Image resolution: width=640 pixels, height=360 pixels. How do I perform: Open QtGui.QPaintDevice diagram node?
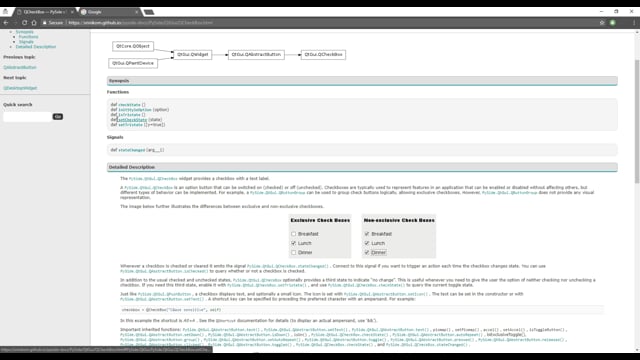coord(133,63)
